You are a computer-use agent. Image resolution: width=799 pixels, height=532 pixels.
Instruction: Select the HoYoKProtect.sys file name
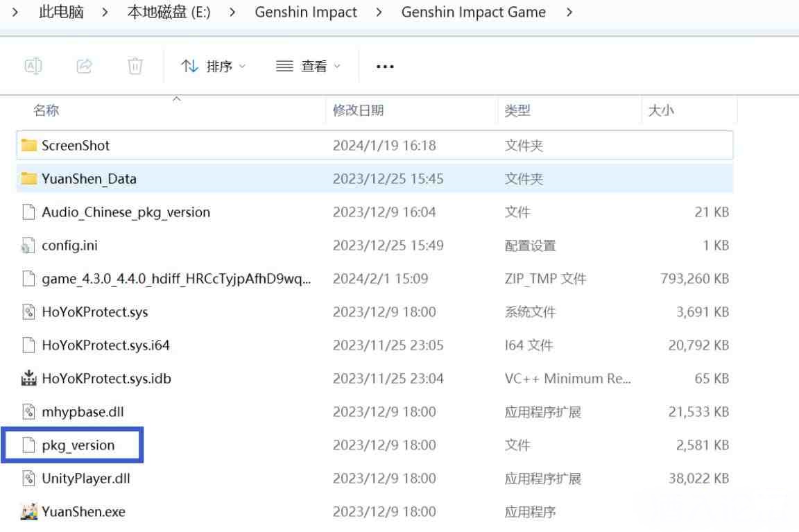[95, 312]
